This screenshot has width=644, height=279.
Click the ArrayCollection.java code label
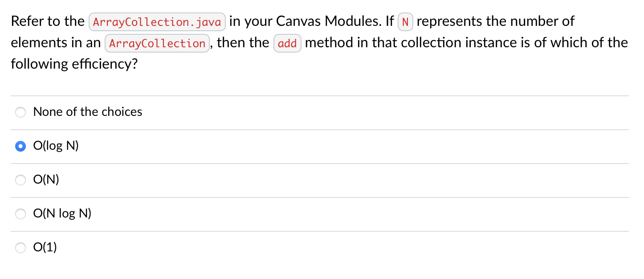coord(157,21)
